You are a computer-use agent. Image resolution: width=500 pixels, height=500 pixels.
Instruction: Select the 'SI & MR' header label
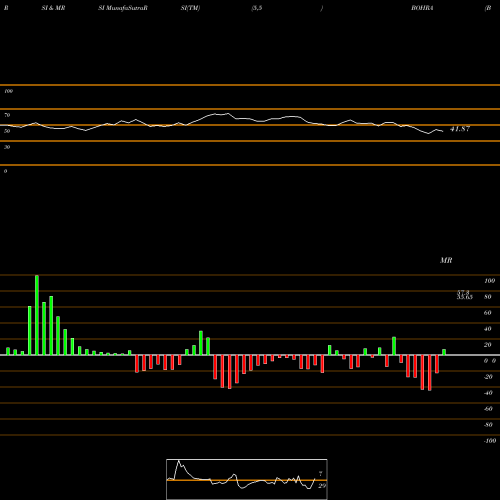tap(53, 8)
